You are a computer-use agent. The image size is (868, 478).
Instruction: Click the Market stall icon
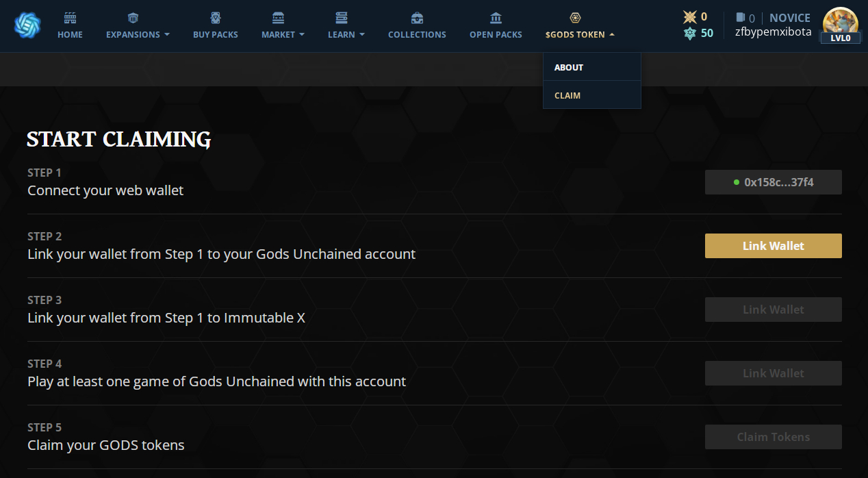(278, 17)
